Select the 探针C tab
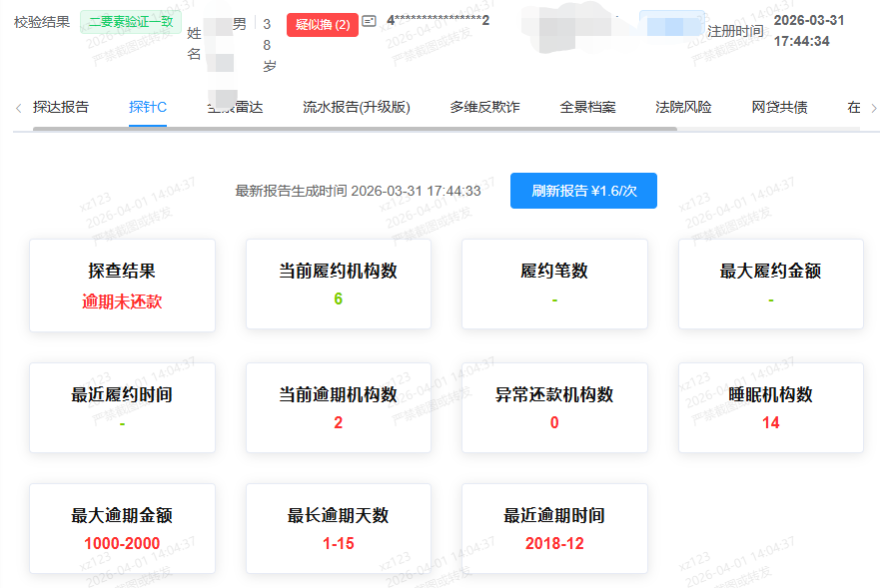 pyautogui.click(x=148, y=107)
